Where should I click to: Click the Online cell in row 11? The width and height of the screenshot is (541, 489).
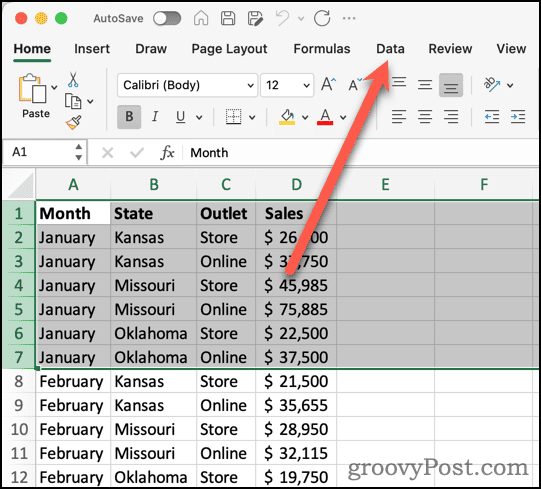[x=226, y=453]
